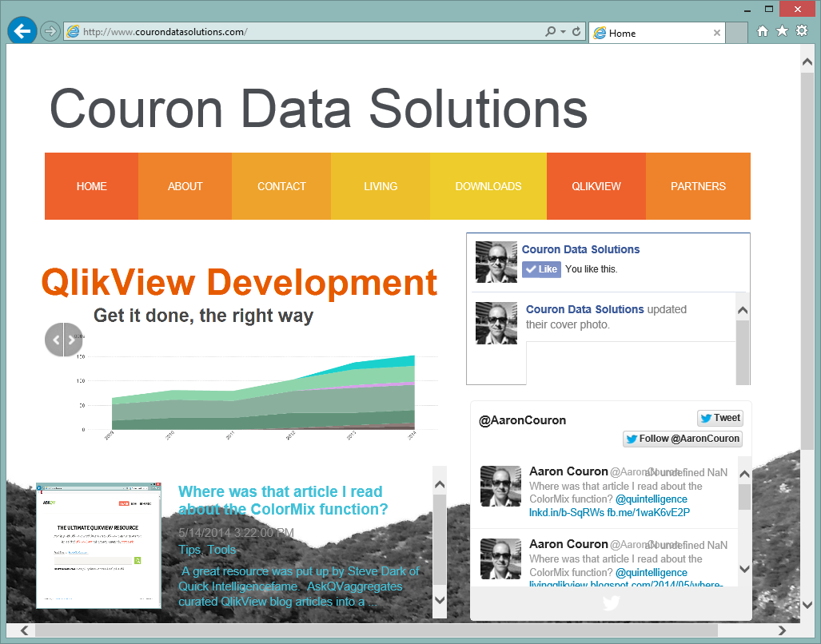821x644 pixels.
Task: Open the LIVING navigation menu item
Action: [381, 186]
